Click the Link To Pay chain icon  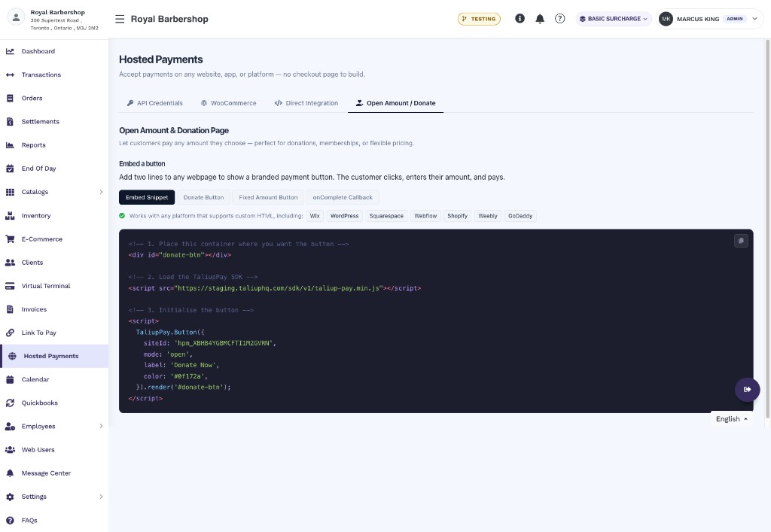(x=10, y=333)
